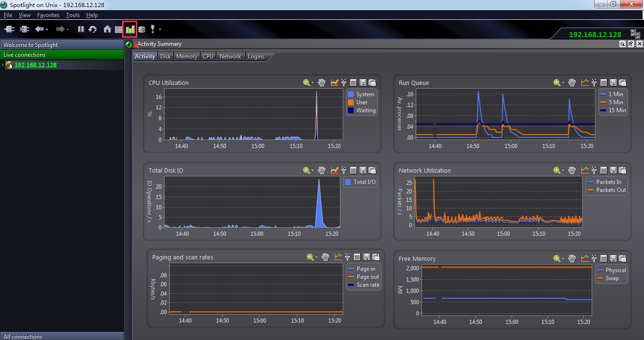Click the hand pan tool on CPU Utilization
Viewport: 644px width, 340px height.
(x=322, y=83)
